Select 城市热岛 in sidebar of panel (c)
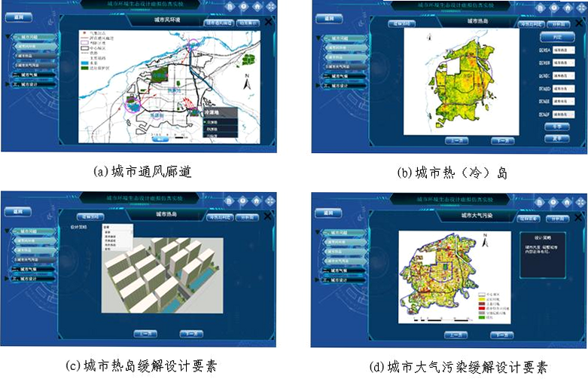Viewport: 588px width, 382px height. [x=35, y=250]
